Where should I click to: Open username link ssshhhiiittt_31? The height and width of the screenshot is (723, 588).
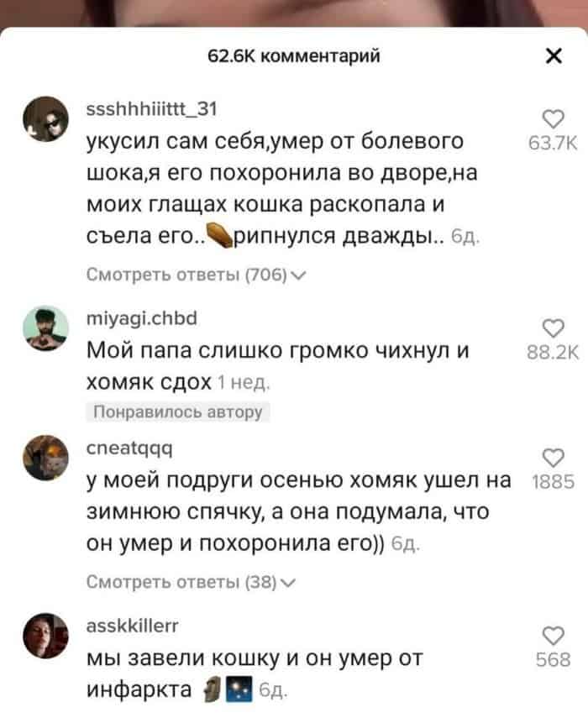[x=151, y=109]
